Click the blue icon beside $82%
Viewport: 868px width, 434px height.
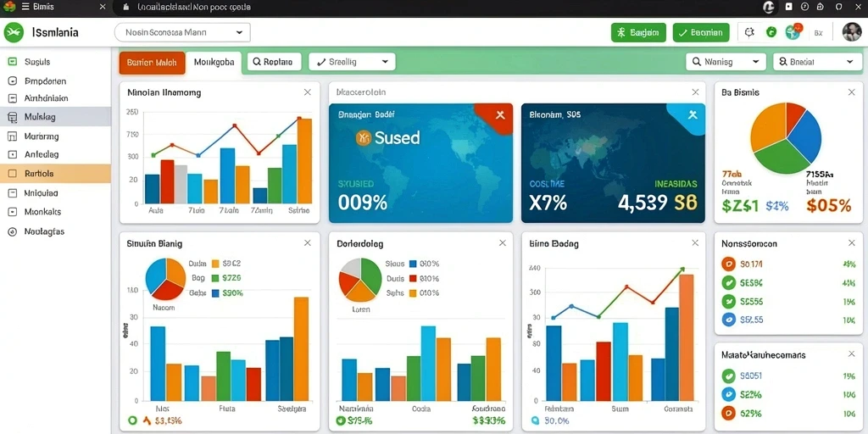(x=729, y=395)
